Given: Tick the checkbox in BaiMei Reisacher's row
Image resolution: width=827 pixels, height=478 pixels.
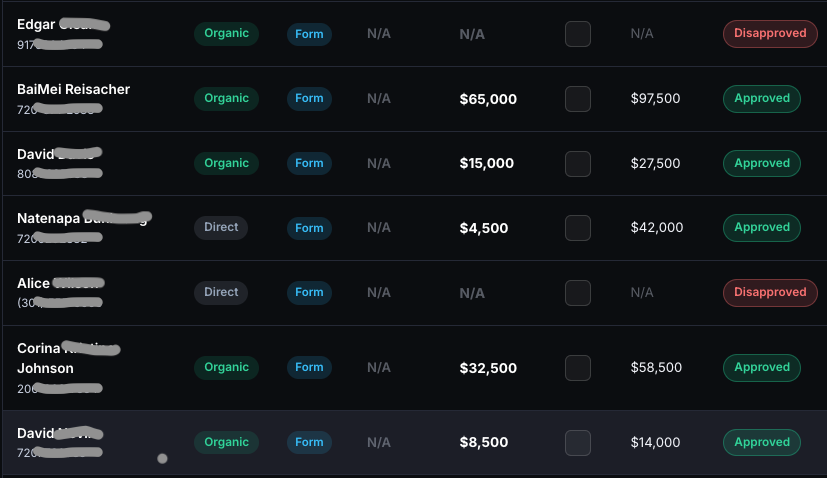Looking at the screenshot, I should [x=578, y=99].
